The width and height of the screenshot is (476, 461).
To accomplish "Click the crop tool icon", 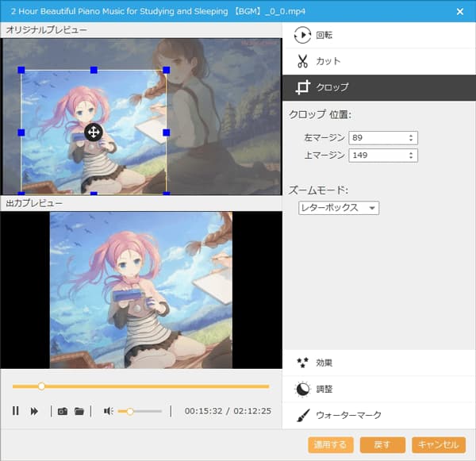I will point(303,87).
